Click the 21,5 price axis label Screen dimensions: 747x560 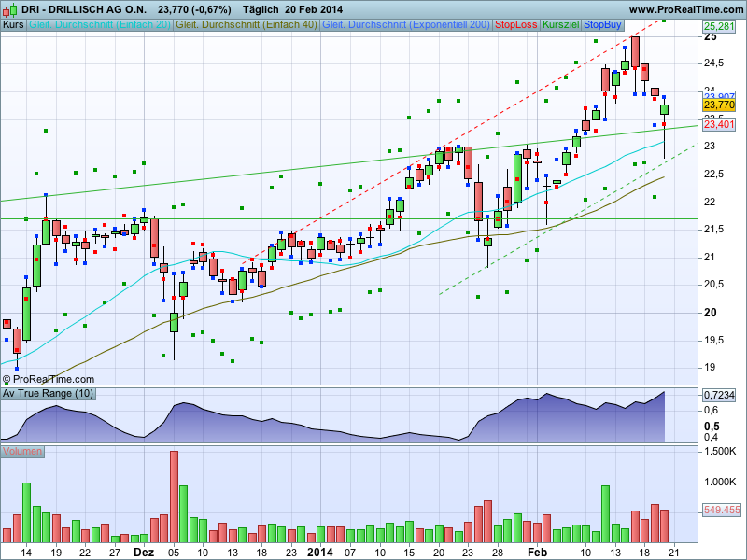click(x=713, y=230)
